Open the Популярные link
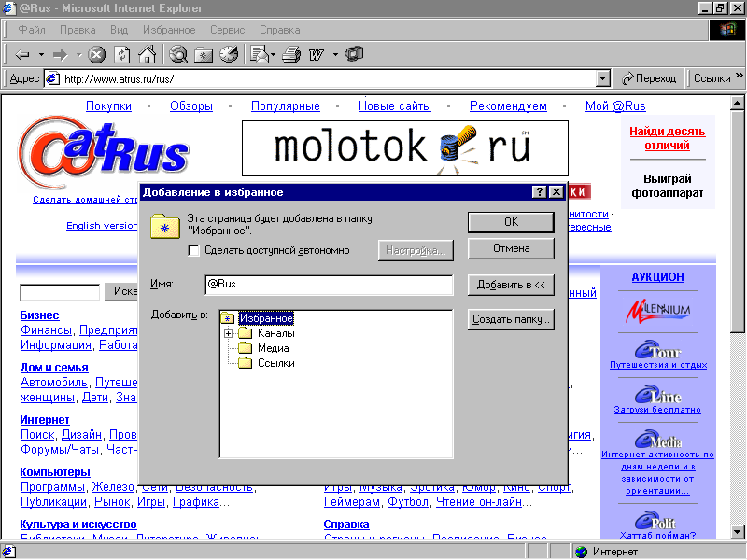Viewport: 747px width, 560px height. point(286,105)
